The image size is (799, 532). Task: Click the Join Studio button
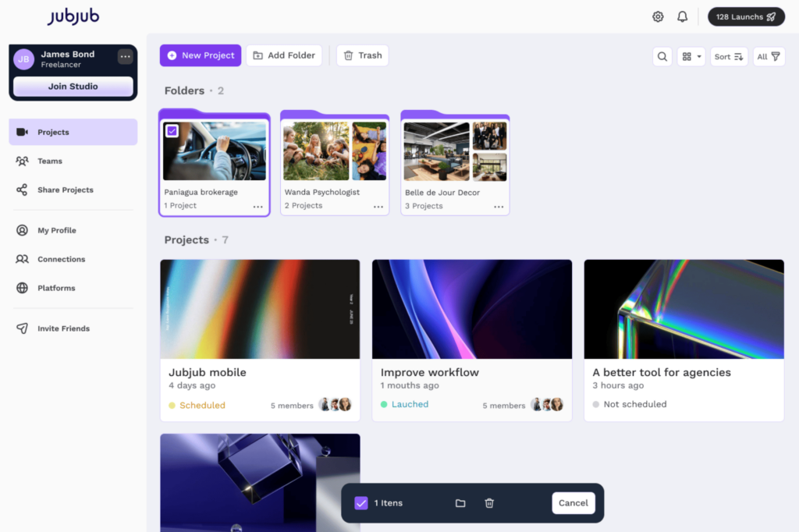73,87
